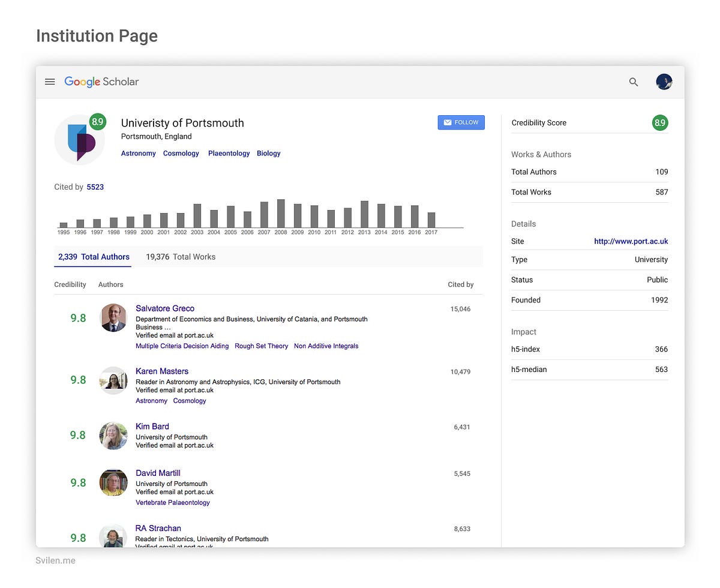Click the Founded 1992 row
This screenshot has width=720, height=588.
point(590,300)
